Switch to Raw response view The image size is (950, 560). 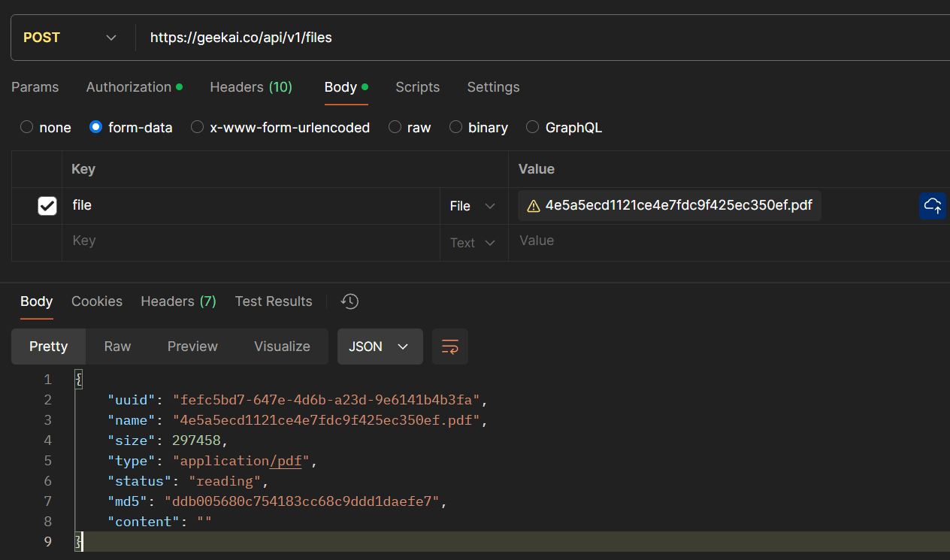point(117,347)
